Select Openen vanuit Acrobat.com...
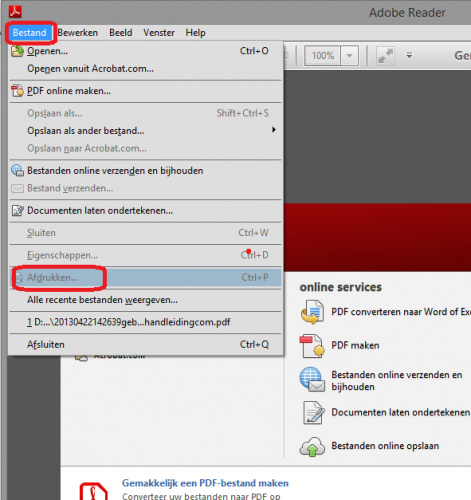This screenshot has width=471, height=500. 146,69
